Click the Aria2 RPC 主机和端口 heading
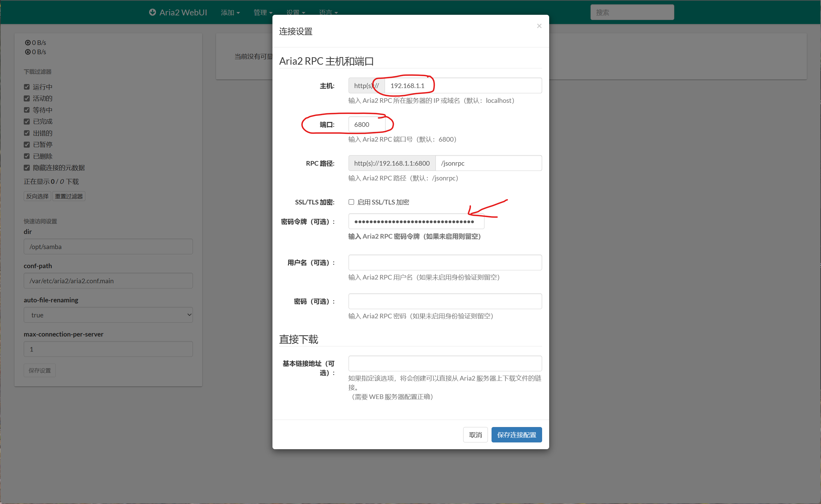 pos(326,61)
